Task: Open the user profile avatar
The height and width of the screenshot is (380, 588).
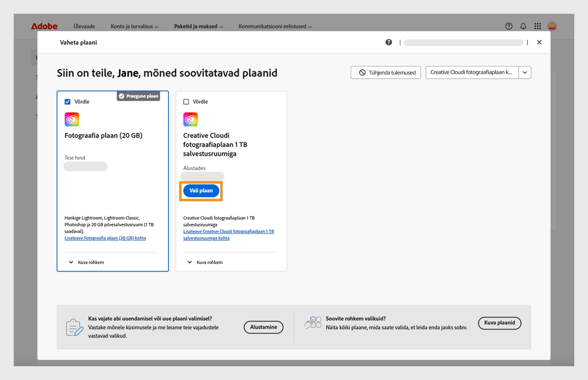Action: (552, 26)
